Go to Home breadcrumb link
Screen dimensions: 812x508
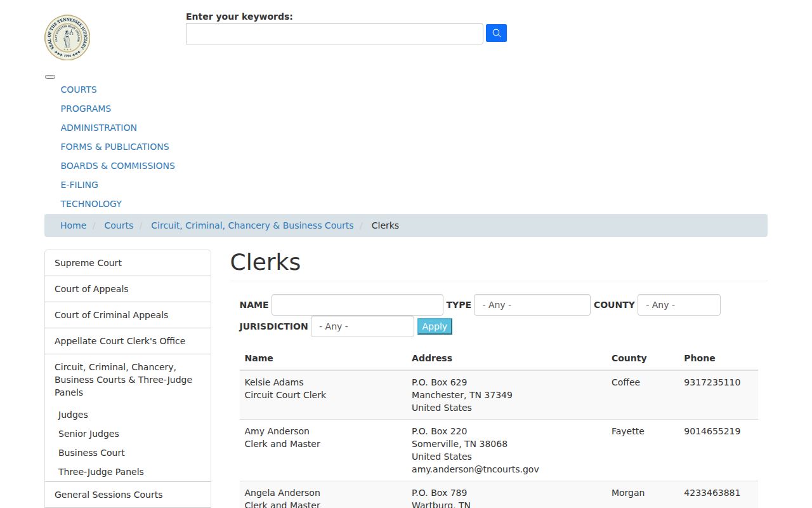tap(73, 225)
